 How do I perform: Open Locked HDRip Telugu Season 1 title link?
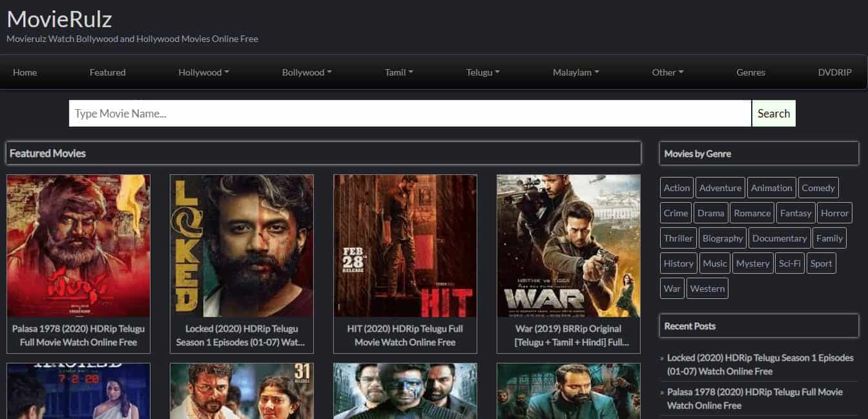pyautogui.click(x=242, y=335)
